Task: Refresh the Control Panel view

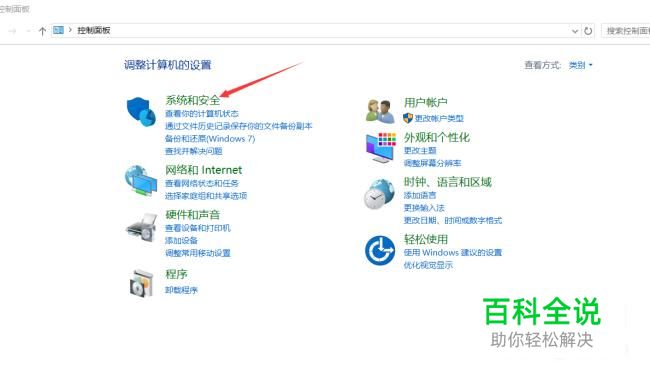Action: click(x=588, y=31)
